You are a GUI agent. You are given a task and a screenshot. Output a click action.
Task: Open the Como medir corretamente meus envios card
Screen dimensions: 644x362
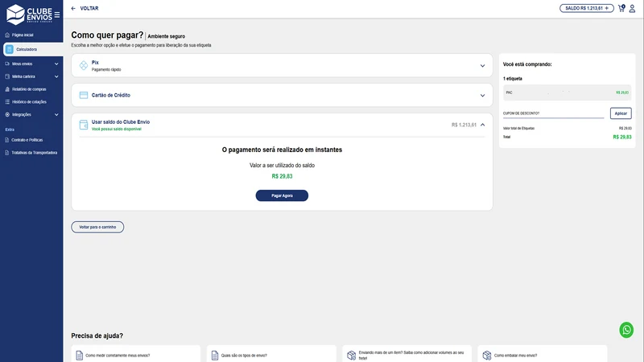click(x=135, y=354)
